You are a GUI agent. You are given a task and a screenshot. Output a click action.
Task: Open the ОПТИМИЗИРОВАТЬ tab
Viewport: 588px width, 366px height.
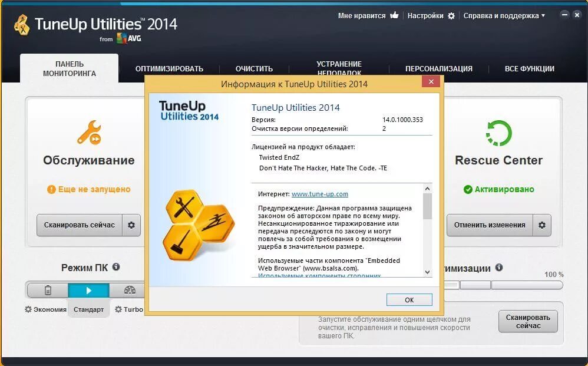169,68
